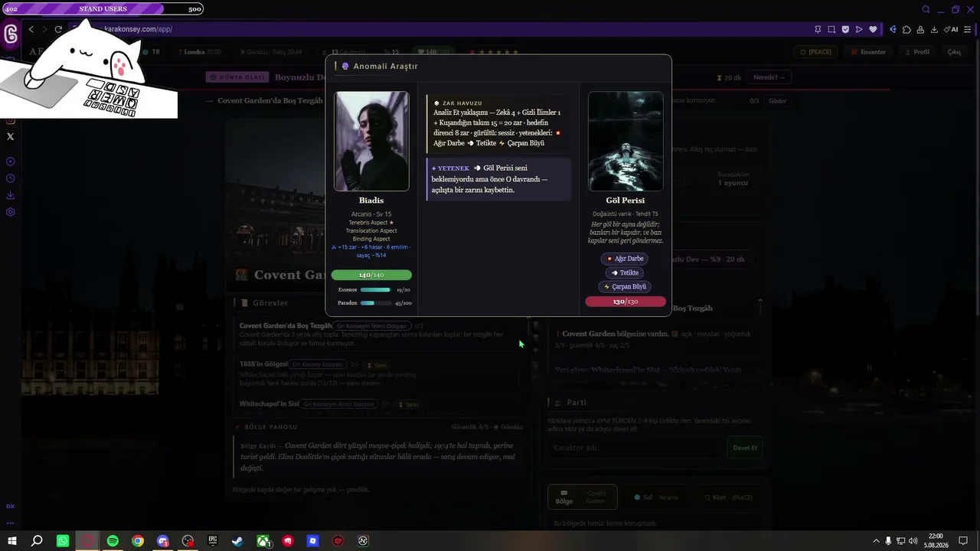Click the pin icon in address bar
The image size is (980, 551).
click(x=818, y=29)
